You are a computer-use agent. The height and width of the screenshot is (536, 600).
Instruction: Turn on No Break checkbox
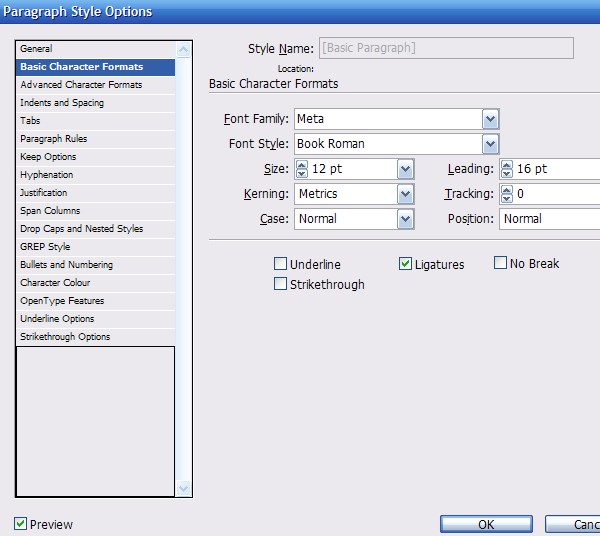[501, 263]
